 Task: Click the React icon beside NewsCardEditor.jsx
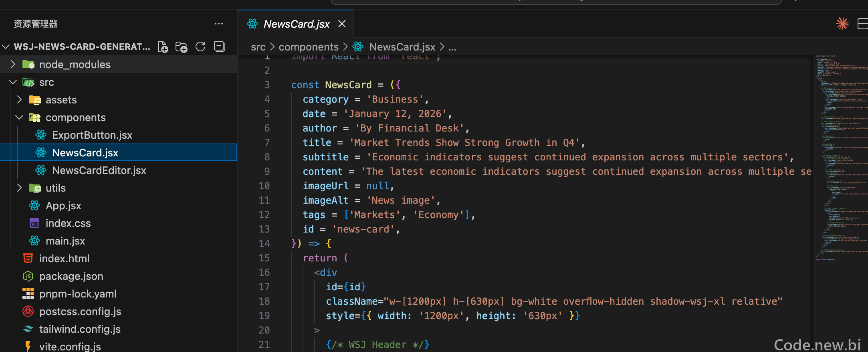[x=41, y=170]
